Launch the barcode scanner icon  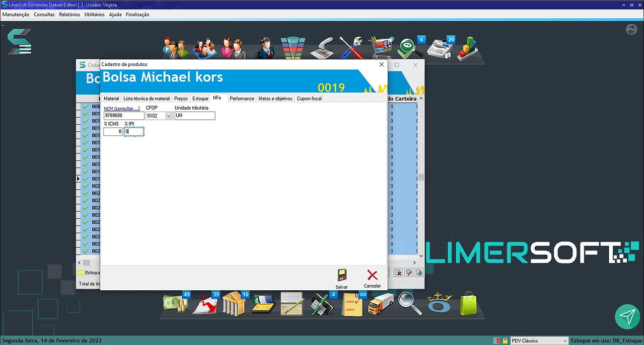click(321, 48)
